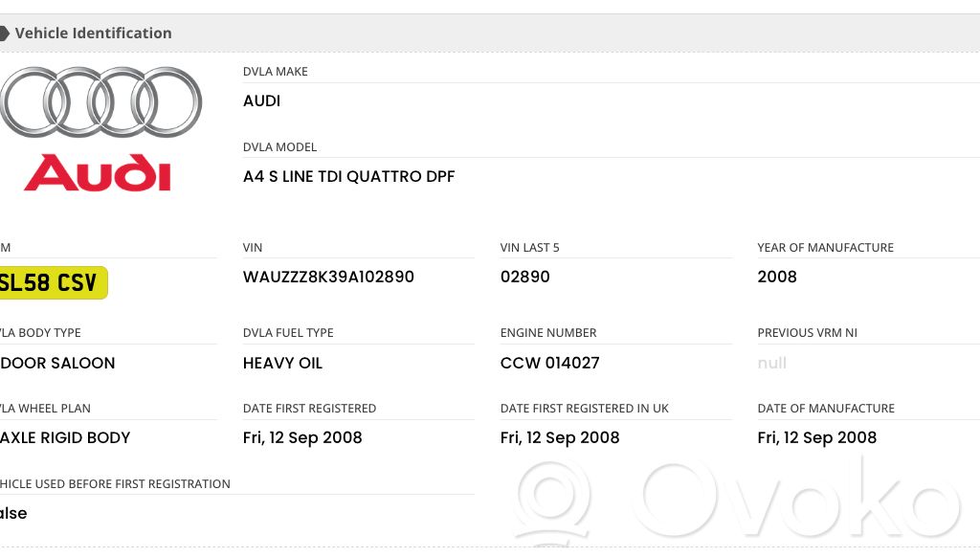Select the DATE FIRST REGISTERED label
The width and height of the screenshot is (980, 557).
tap(309, 409)
